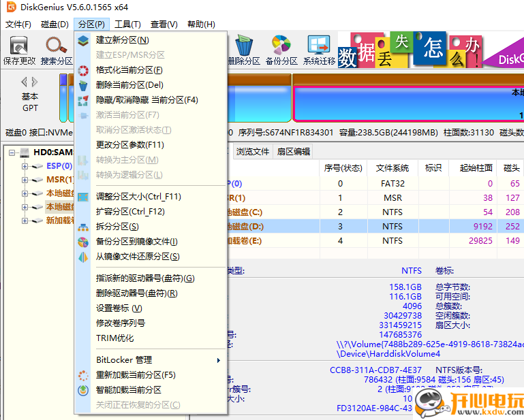Select the 本地磁盘(D:) table row
The height and width of the screenshot is (420, 524).
click(376, 227)
